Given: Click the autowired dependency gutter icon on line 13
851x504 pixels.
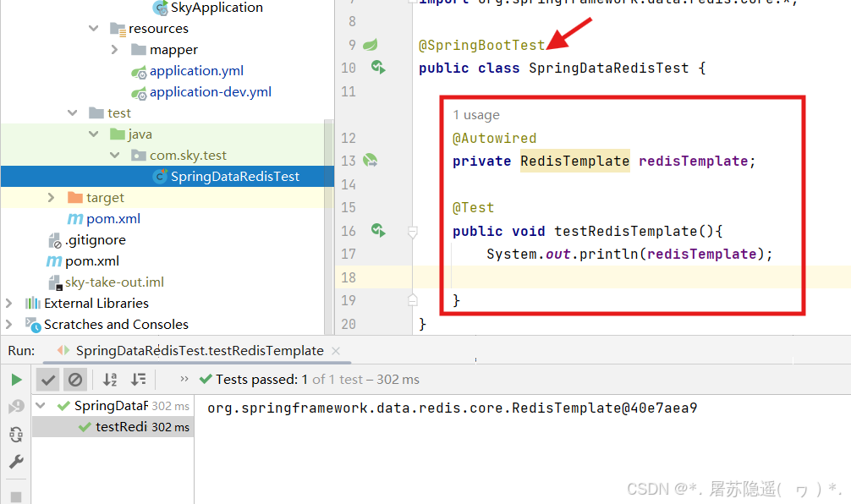Looking at the screenshot, I should coord(371,160).
